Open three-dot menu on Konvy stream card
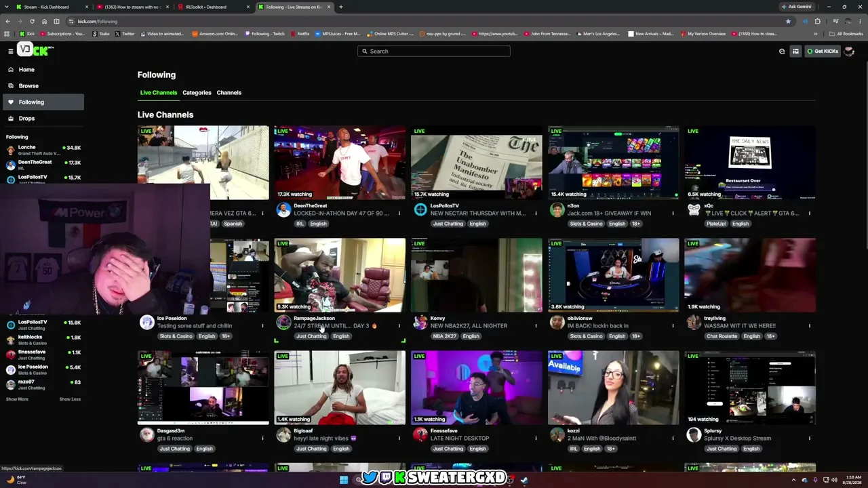Screen dimensions: 868x488 point(536,325)
